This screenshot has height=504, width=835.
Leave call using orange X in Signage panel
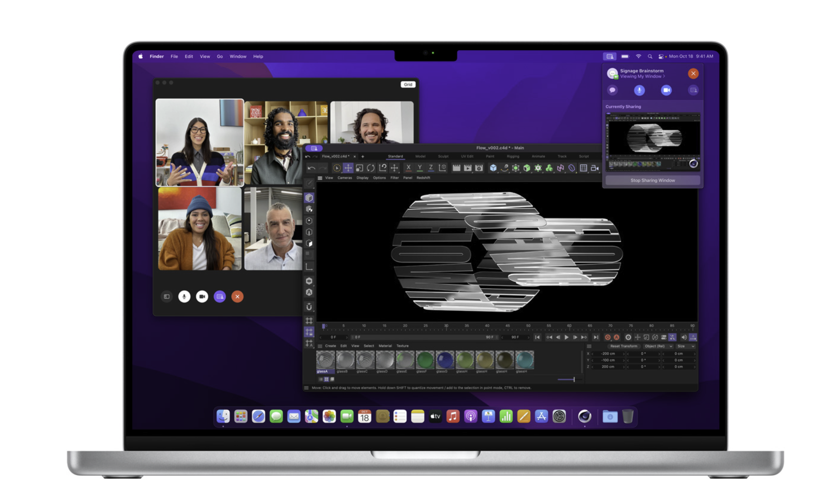693,73
